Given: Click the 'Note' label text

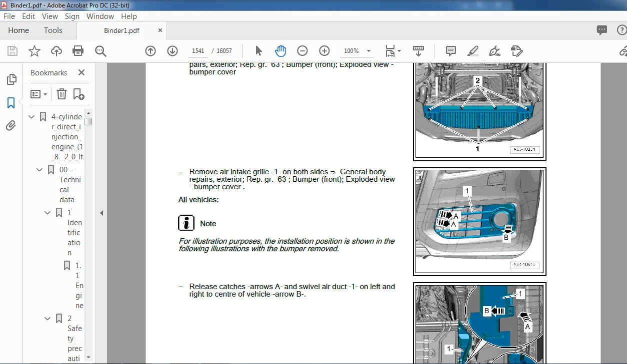Looking at the screenshot, I should click(x=208, y=224).
